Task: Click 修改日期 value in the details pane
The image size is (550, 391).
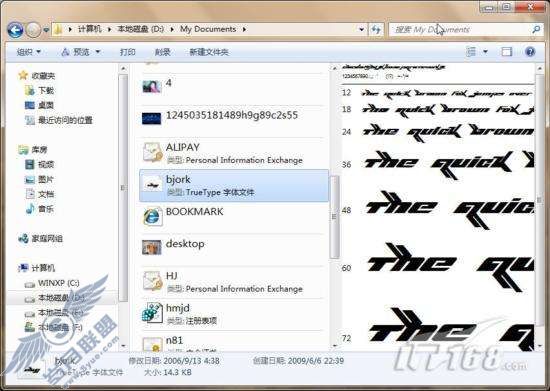Action: [x=192, y=360]
